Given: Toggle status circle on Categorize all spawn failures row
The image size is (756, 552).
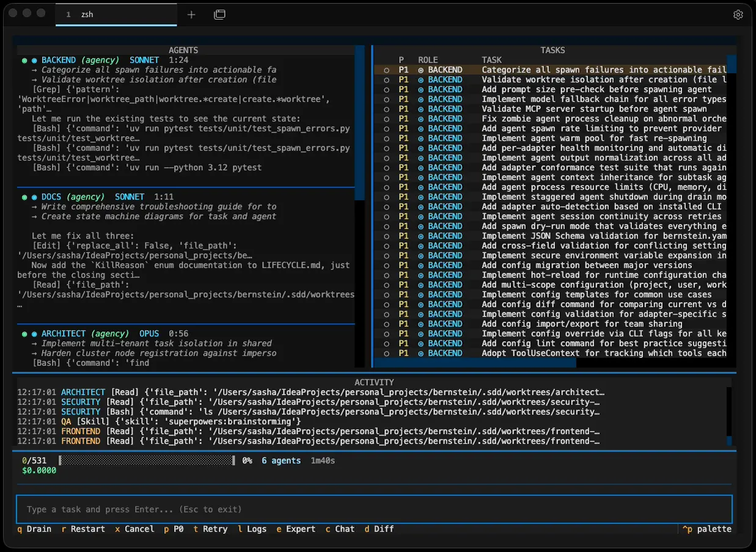Looking at the screenshot, I should pyautogui.click(x=386, y=70).
